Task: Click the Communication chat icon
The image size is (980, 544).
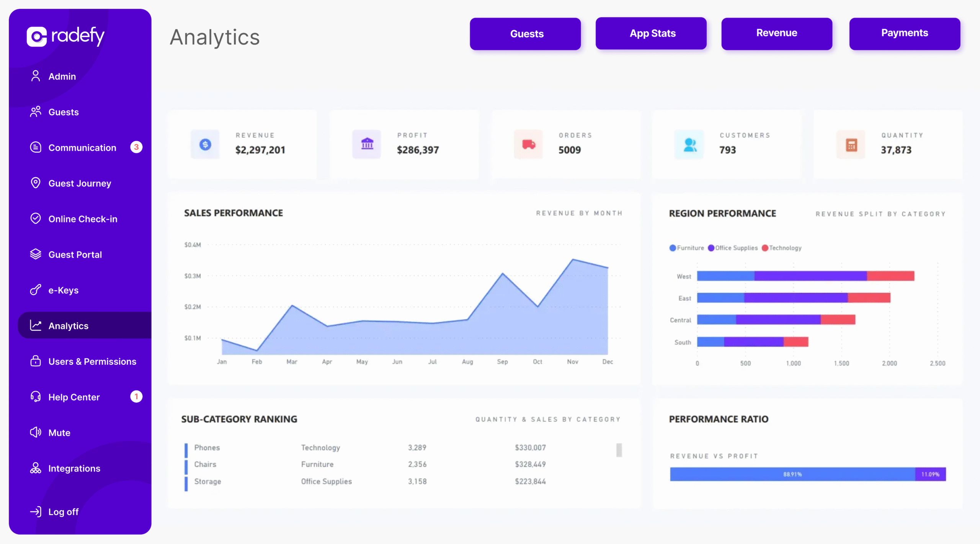Action: tap(36, 147)
